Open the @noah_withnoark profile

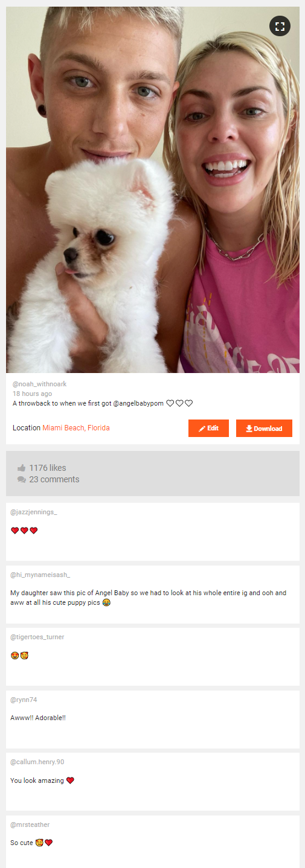pyautogui.click(x=39, y=384)
